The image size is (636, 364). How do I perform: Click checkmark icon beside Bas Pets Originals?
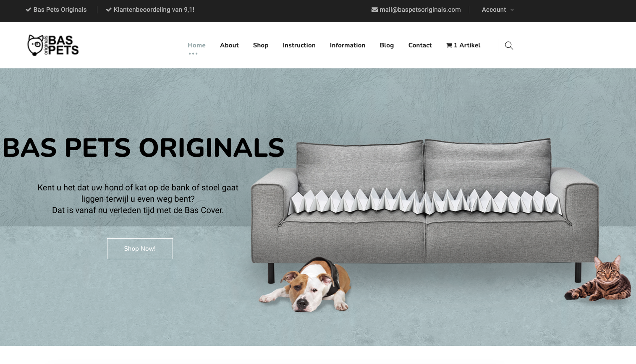tap(29, 10)
